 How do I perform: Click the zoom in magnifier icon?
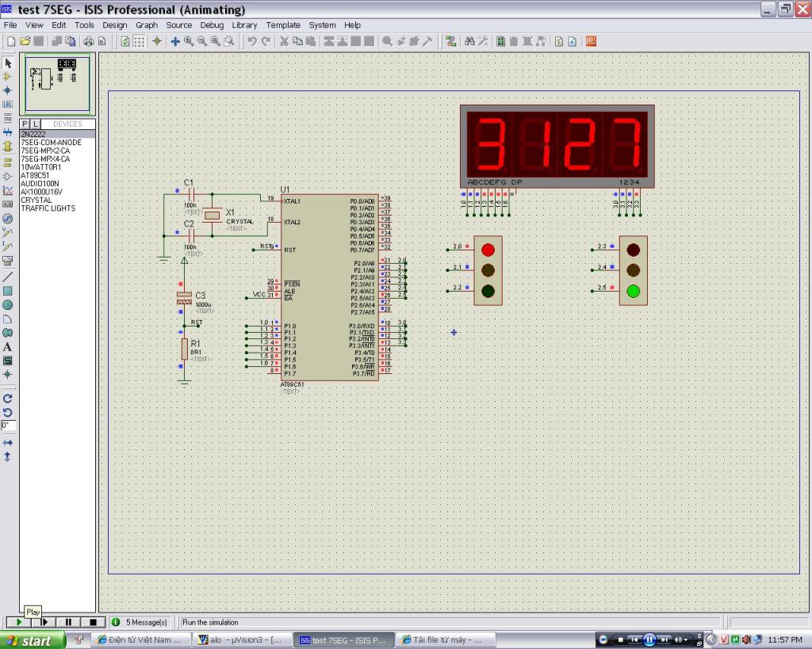tap(190, 41)
